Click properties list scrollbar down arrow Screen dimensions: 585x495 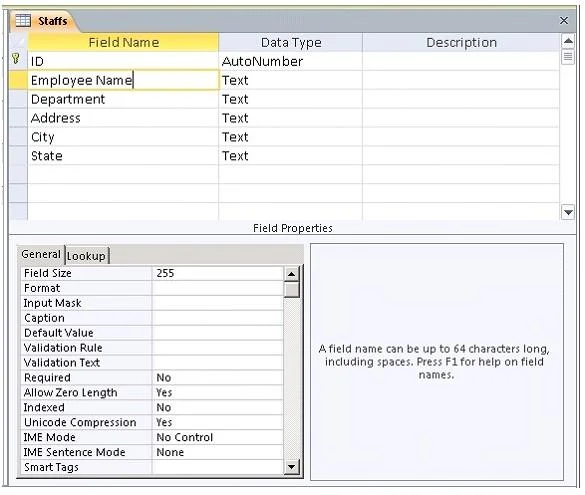coord(291,467)
